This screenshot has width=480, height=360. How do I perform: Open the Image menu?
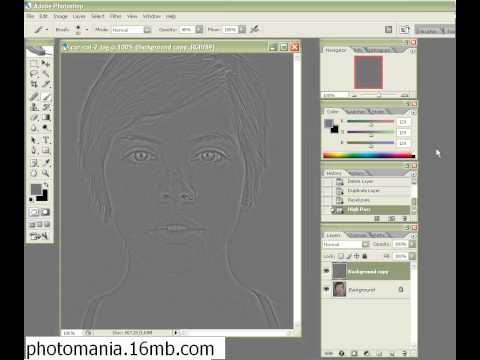(x=60, y=16)
